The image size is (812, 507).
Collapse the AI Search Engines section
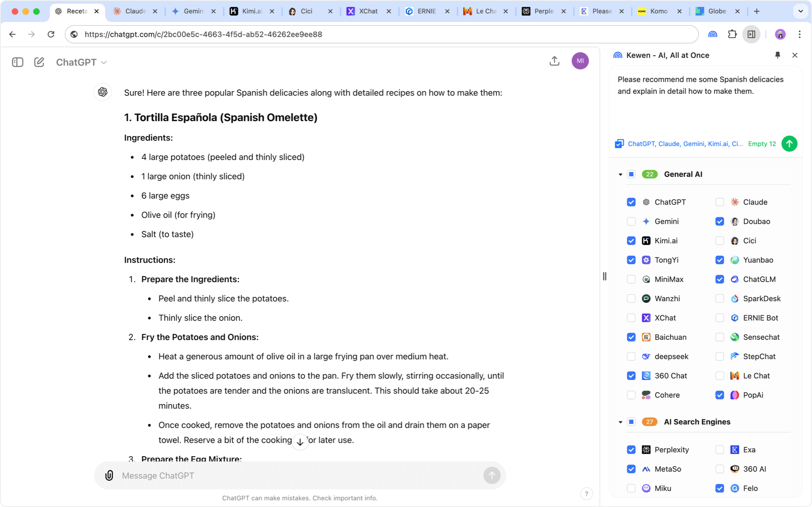tap(620, 422)
